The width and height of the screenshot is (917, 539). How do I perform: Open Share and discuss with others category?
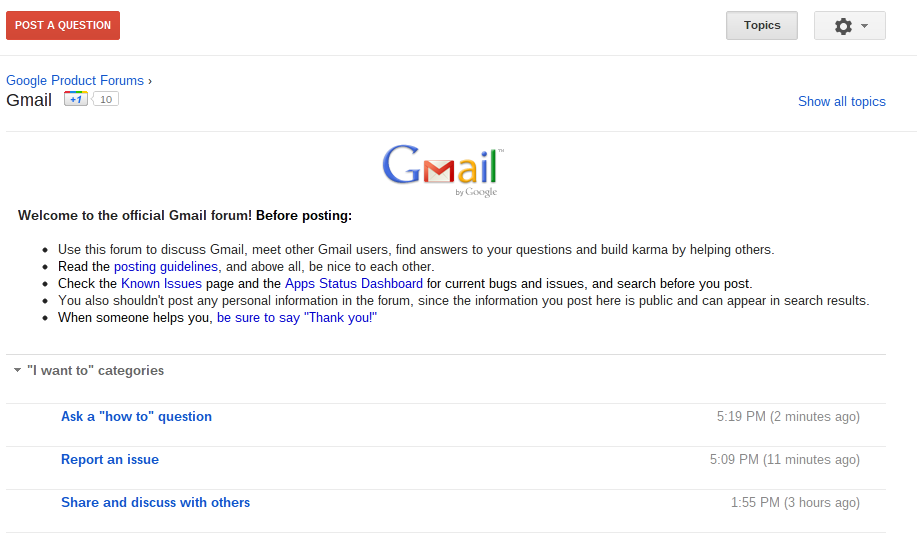[x=155, y=502]
